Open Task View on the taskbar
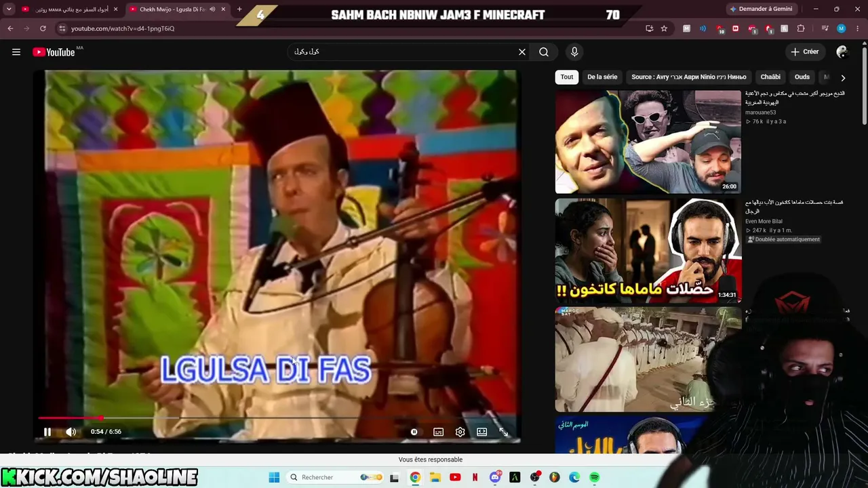 (395, 478)
